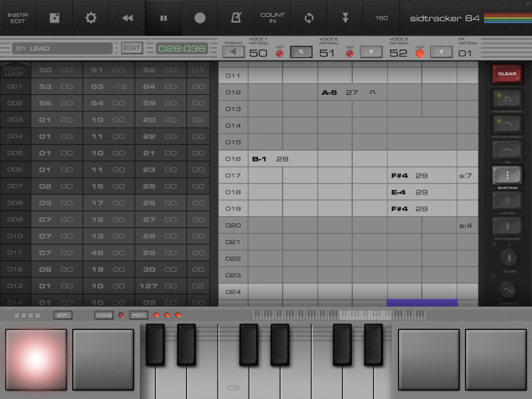The height and width of the screenshot is (399, 532).
Task: Select pattern row number 024
Action: (233, 292)
